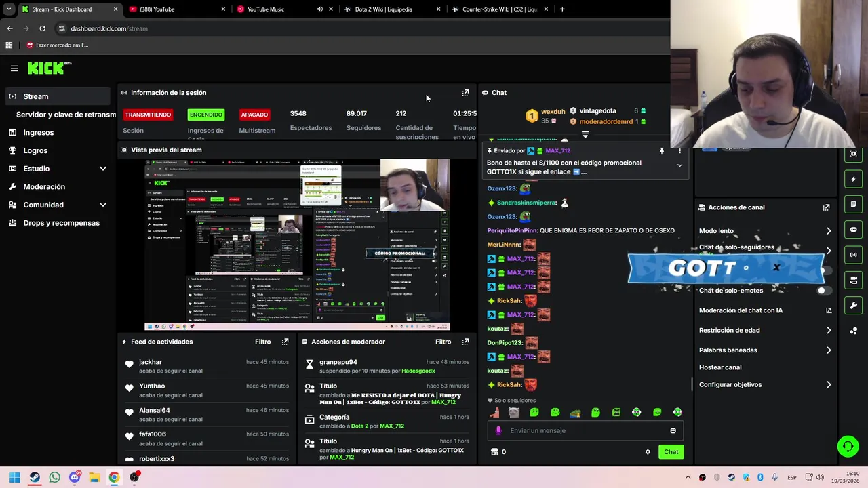
Task: Open Restricción de edad options arrow
Action: click(829, 331)
